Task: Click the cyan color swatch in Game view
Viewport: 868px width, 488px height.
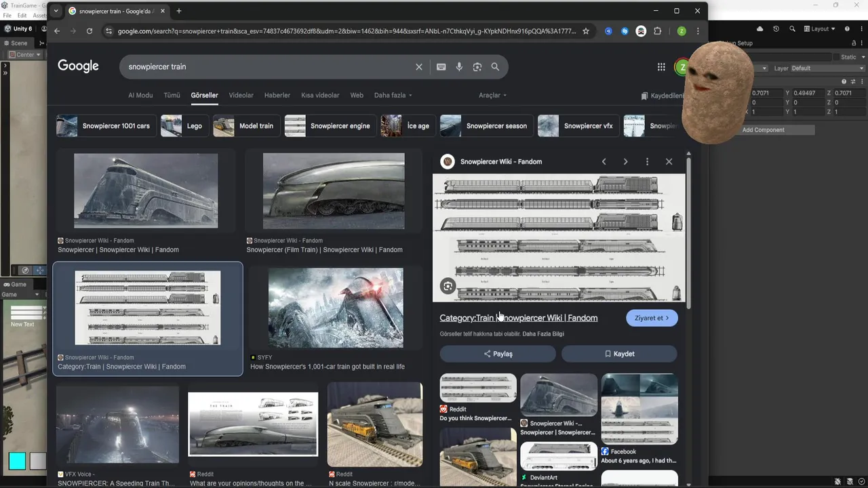Action: (x=17, y=461)
